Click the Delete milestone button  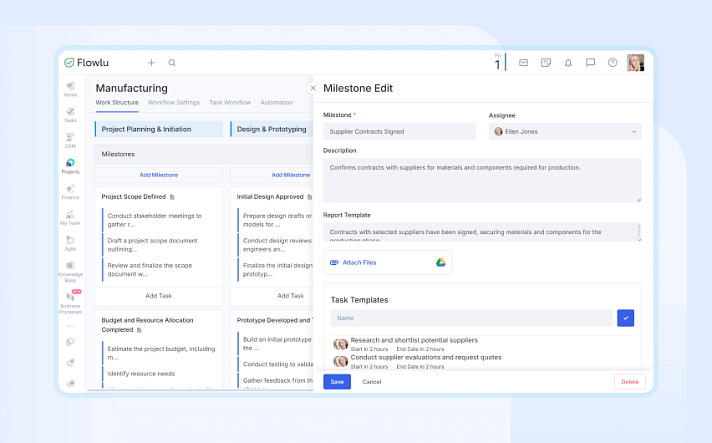pos(629,382)
